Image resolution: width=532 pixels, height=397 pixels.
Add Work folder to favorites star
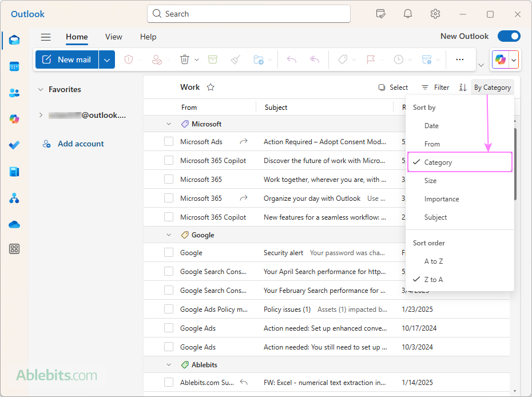[x=211, y=87]
